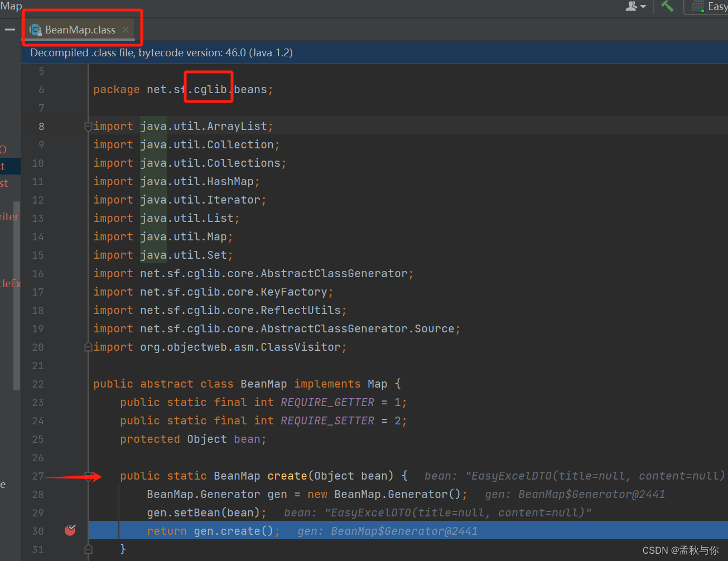
Task: Toggle the breakpoint on line 30
Action: (x=70, y=530)
